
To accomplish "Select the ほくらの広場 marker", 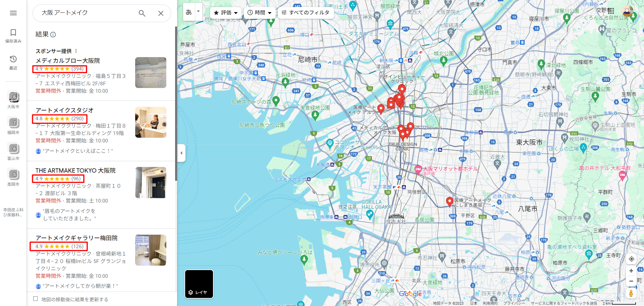I will pyautogui.click(x=583, y=147).
